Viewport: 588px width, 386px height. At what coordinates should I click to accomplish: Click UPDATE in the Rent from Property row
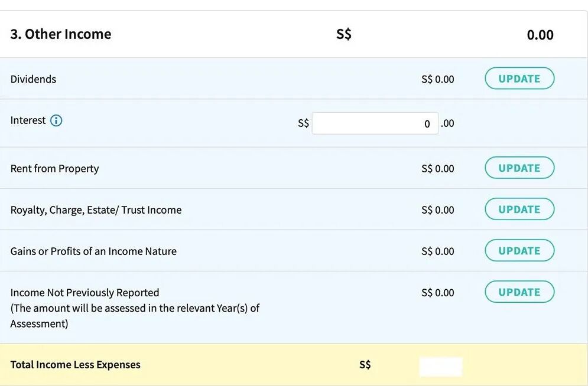point(519,168)
